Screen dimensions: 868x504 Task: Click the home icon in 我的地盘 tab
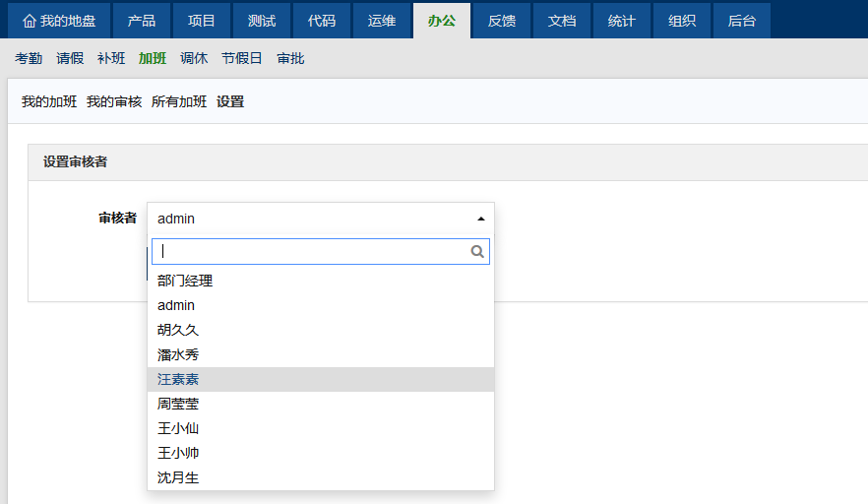pos(29,21)
